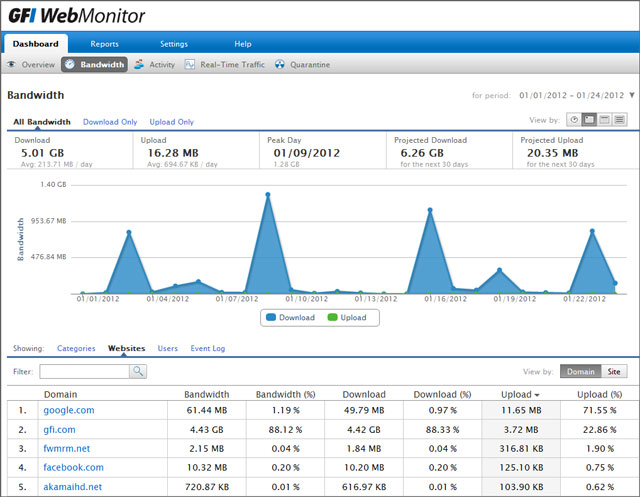This screenshot has width=640, height=497.
Task: Select the rightmost list view-by icon
Action: (619, 120)
